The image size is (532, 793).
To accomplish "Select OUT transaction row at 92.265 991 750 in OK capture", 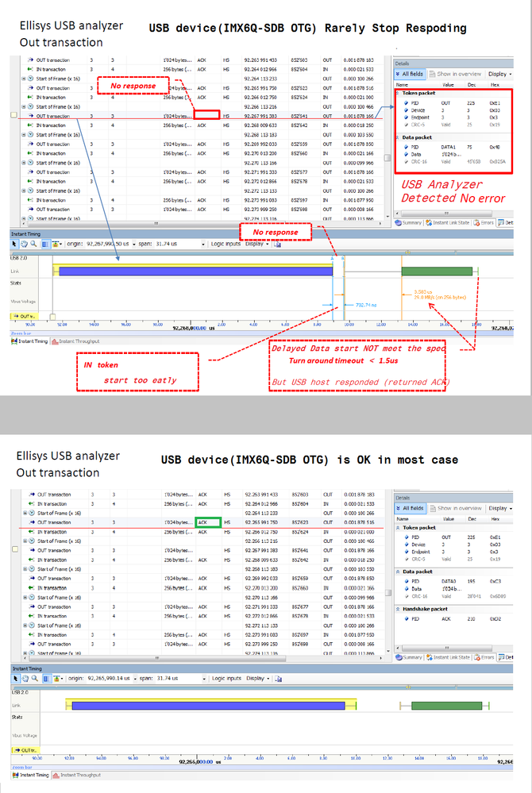I will (202, 522).
